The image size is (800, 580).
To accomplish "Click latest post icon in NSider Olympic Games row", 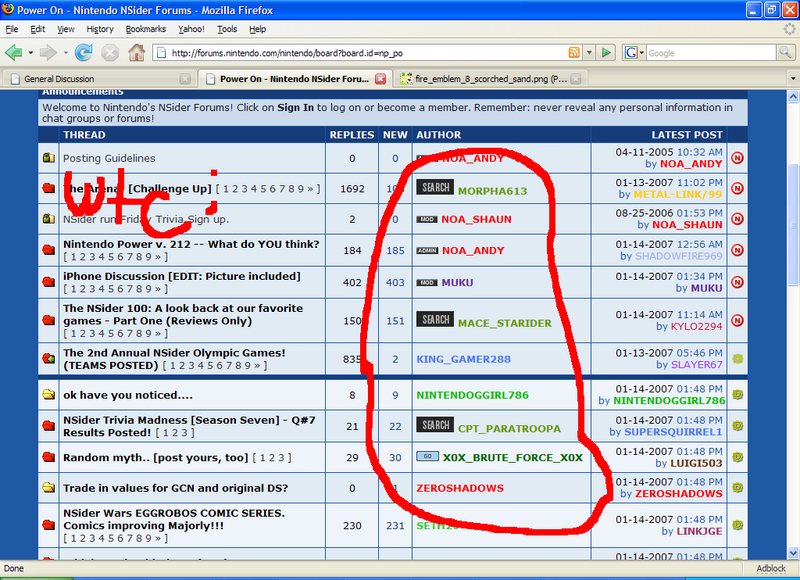I will tap(737, 359).
